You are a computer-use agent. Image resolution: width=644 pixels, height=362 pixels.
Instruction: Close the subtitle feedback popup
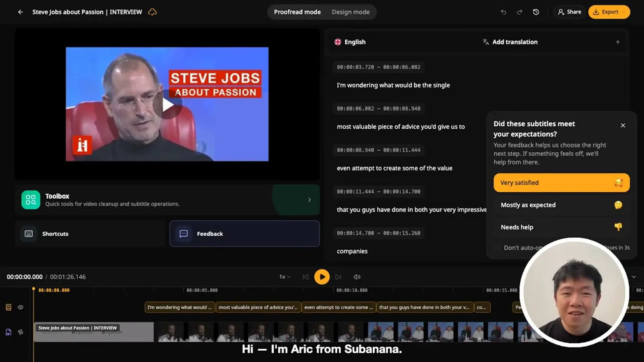click(x=623, y=125)
